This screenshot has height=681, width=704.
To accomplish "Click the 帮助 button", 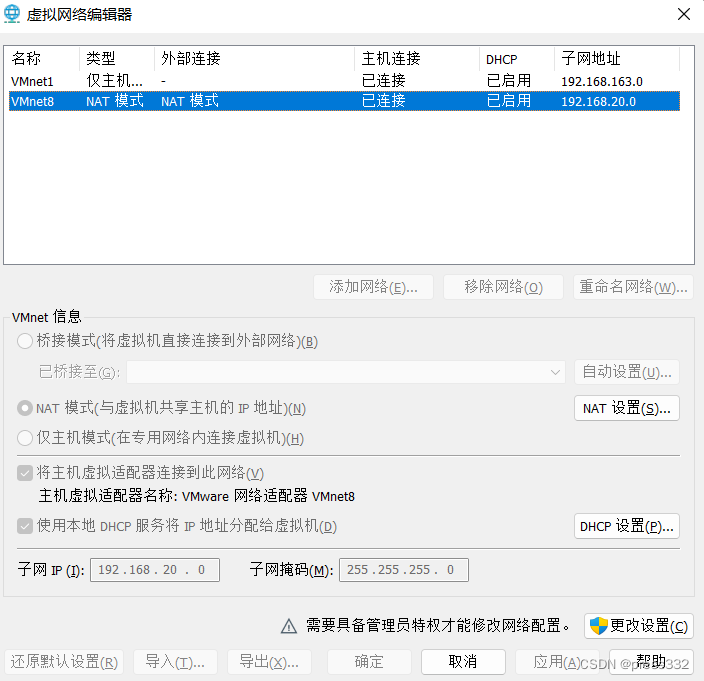I will tap(651, 662).
